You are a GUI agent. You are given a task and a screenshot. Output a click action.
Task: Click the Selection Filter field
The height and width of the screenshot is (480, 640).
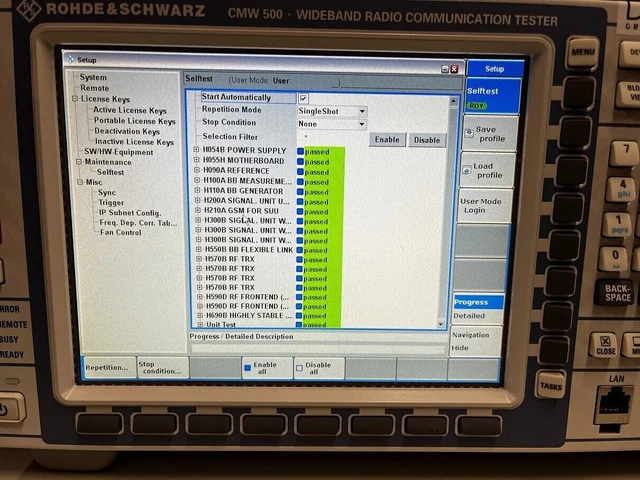[332, 137]
